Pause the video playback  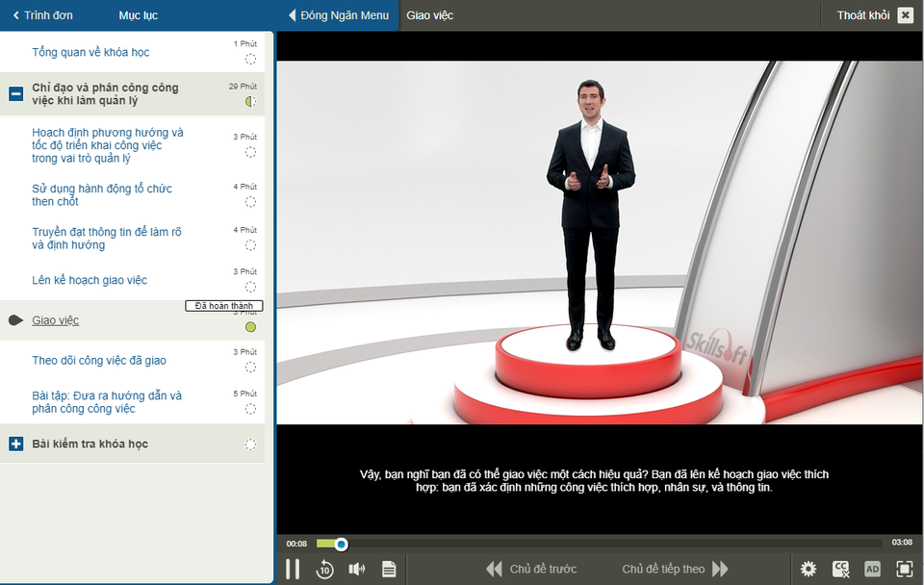point(292,569)
